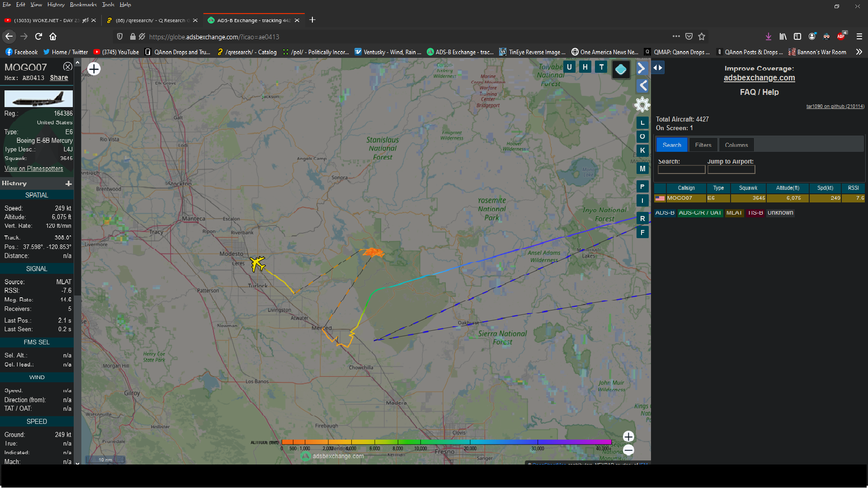The height and width of the screenshot is (488, 868).
Task: Expand the History section plus
Action: click(x=69, y=183)
